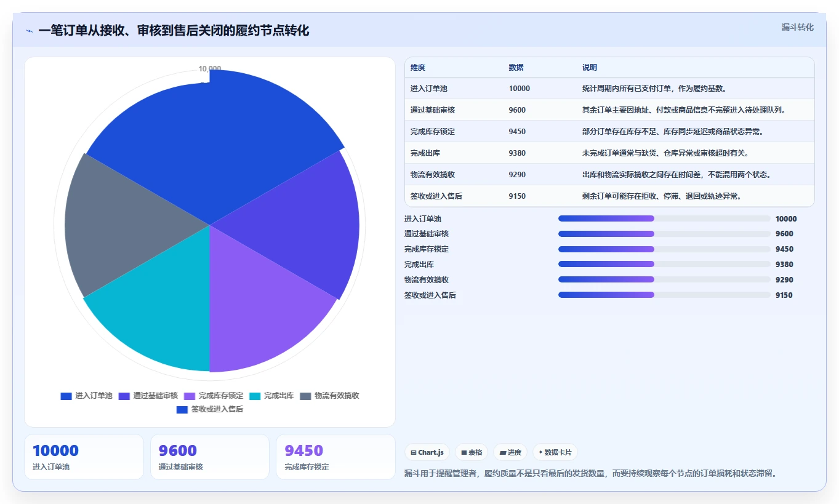
Task: Click the 签收或进入售后 progress bar
Action: coord(664,295)
